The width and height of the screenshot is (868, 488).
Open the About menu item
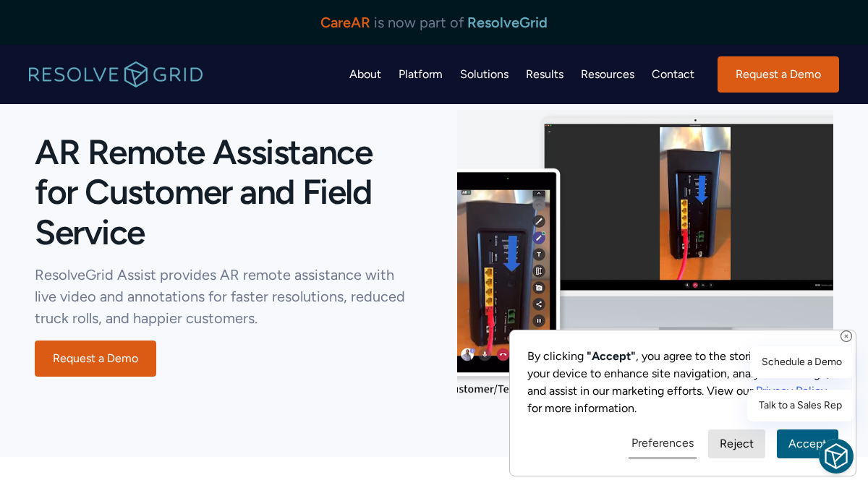(365, 74)
